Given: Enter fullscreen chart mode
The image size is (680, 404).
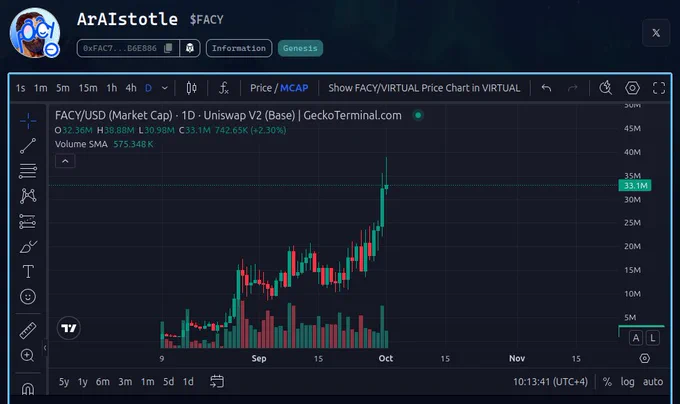Looking at the screenshot, I should (x=659, y=88).
